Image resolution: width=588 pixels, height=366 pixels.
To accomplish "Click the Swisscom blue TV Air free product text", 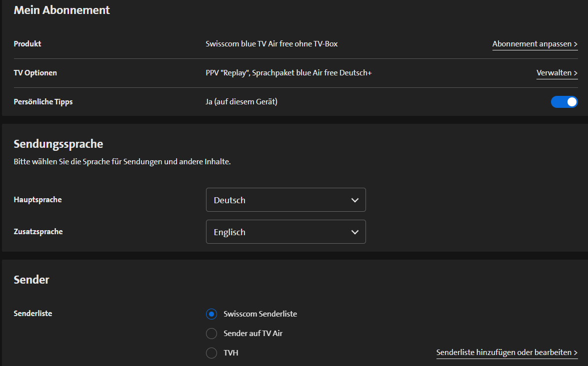I will coord(271,44).
